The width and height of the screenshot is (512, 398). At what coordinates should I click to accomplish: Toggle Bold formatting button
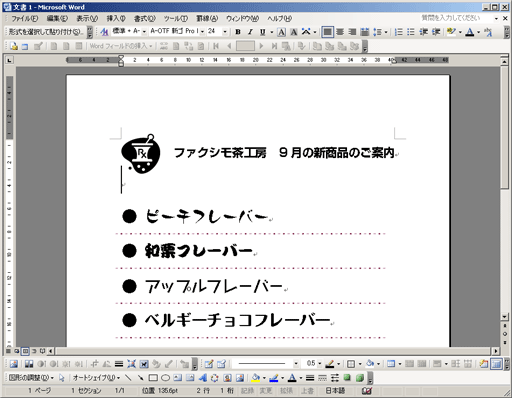(238, 32)
